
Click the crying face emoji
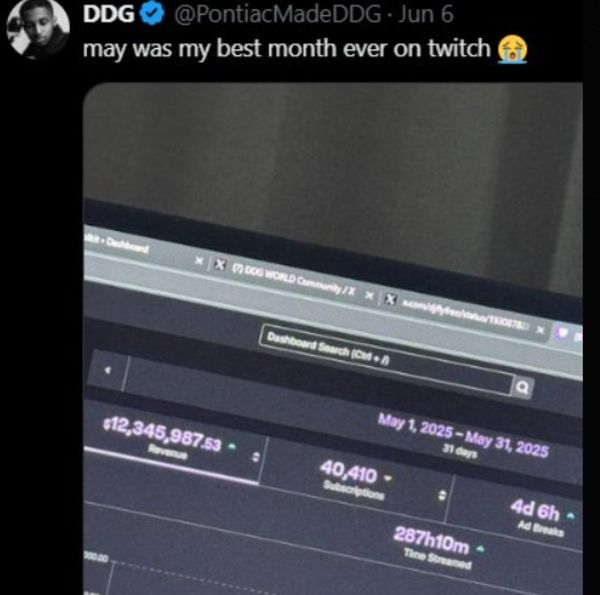coord(512,49)
